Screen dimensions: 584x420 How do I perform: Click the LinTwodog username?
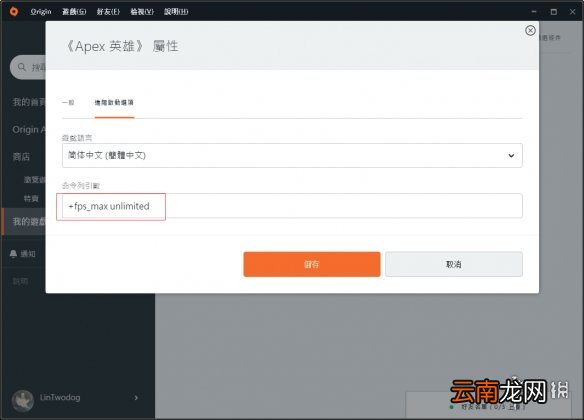(60, 397)
